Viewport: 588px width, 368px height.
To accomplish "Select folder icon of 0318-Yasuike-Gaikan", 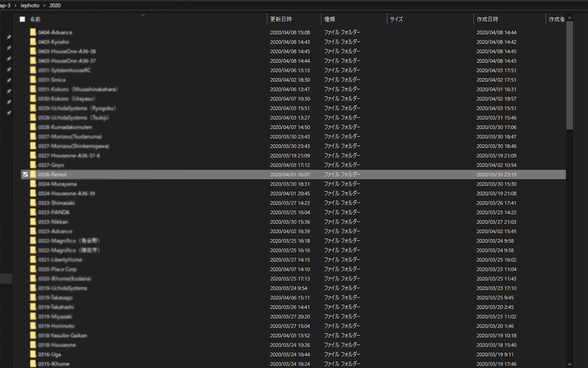I will (33, 335).
